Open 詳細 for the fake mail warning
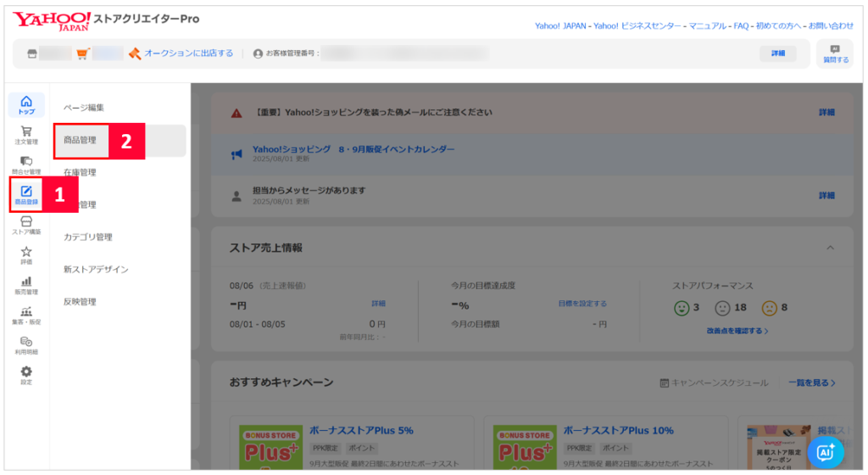The width and height of the screenshot is (868, 475). (826, 112)
